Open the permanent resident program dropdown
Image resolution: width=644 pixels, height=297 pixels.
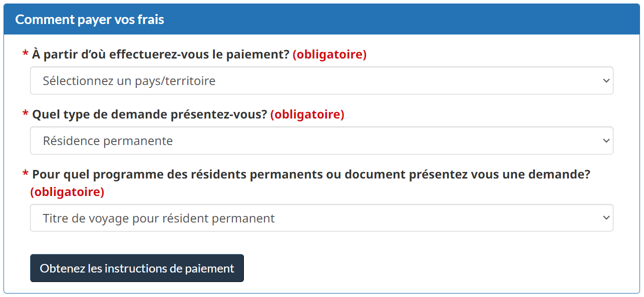pyautogui.click(x=320, y=218)
